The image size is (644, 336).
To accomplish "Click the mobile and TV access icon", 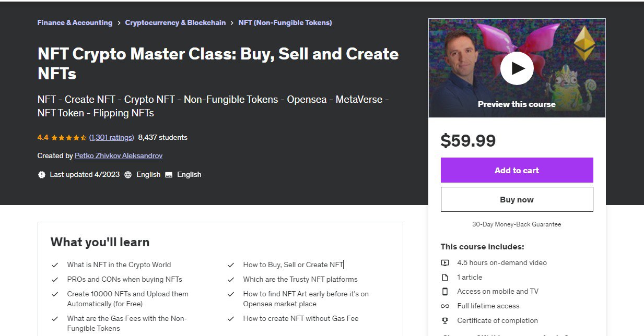I will coord(444,291).
